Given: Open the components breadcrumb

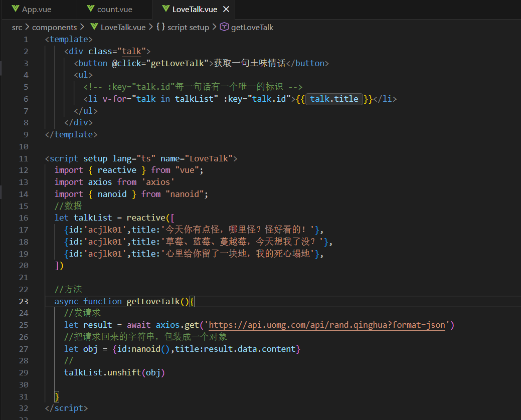Looking at the screenshot, I should [55, 27].
